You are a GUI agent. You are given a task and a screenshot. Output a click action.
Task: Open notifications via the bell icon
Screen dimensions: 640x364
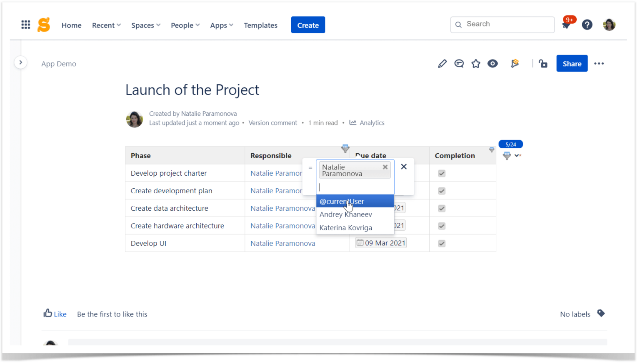click(565, 25)
